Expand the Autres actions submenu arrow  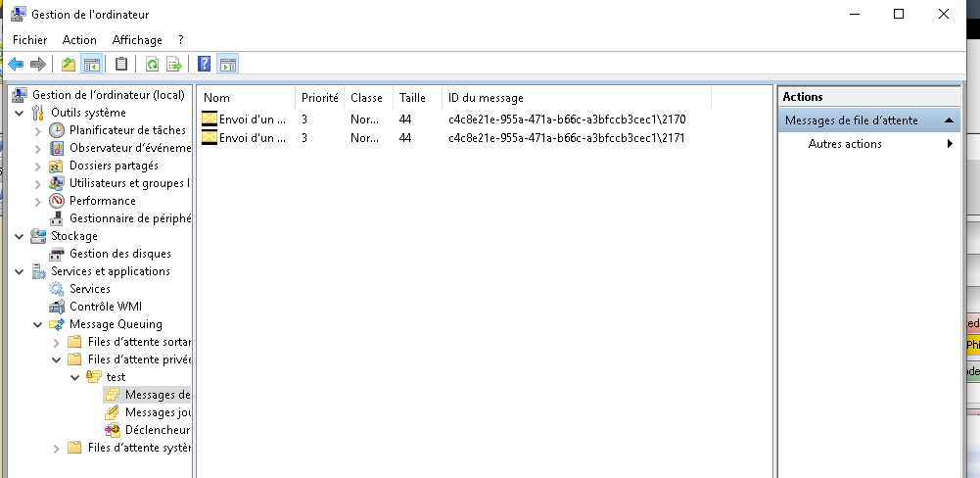click(x=949, y=144)
